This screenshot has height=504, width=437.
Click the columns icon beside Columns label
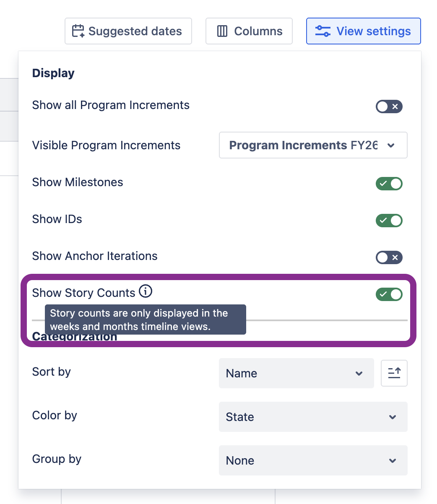[222, 31]
